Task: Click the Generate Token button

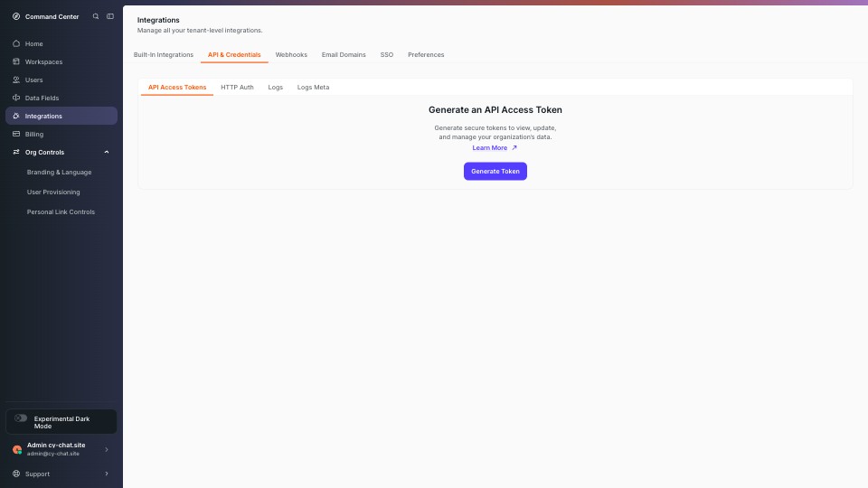Action: coord(495,171)
